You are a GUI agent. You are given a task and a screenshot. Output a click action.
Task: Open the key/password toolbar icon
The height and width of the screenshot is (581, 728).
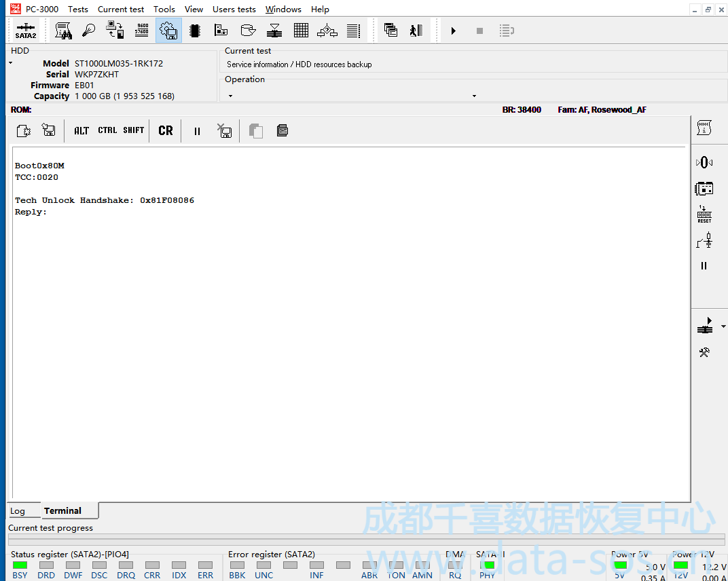point(89,31)
